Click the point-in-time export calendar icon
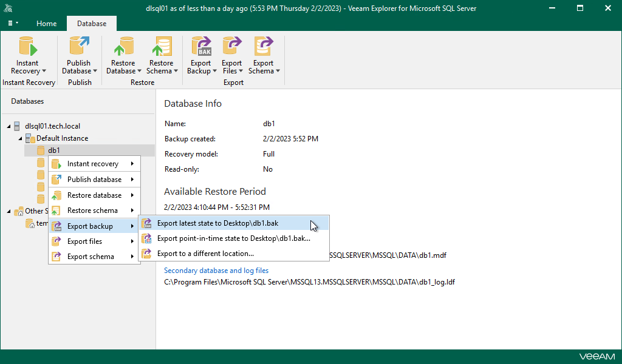The height and width of the screenshot is (364, 622). (x=147, y=238)
